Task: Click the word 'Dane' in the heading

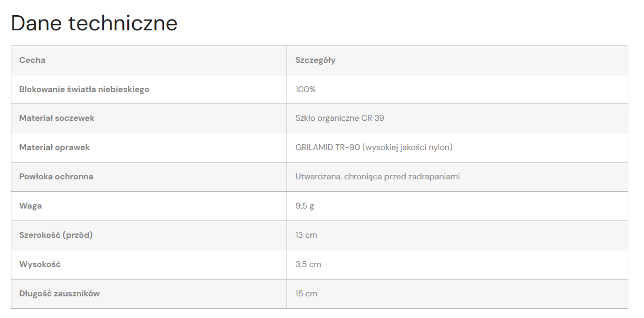Action: point(36,23)
